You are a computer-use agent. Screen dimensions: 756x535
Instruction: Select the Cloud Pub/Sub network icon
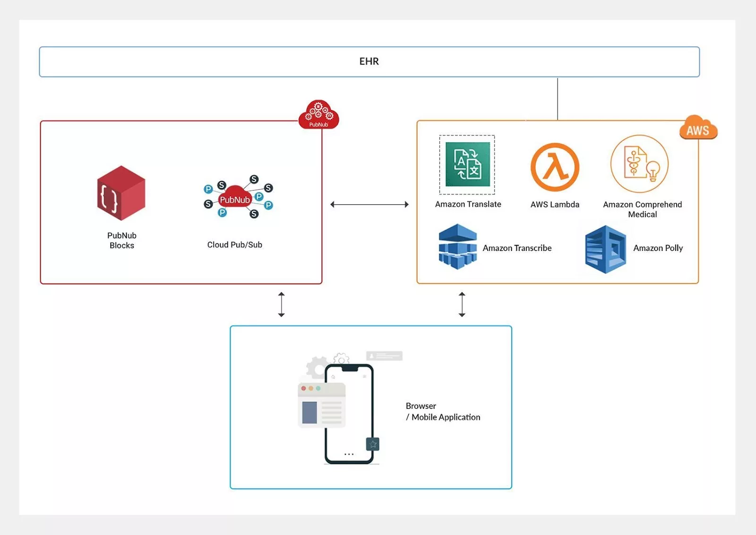tap(238, 196)
